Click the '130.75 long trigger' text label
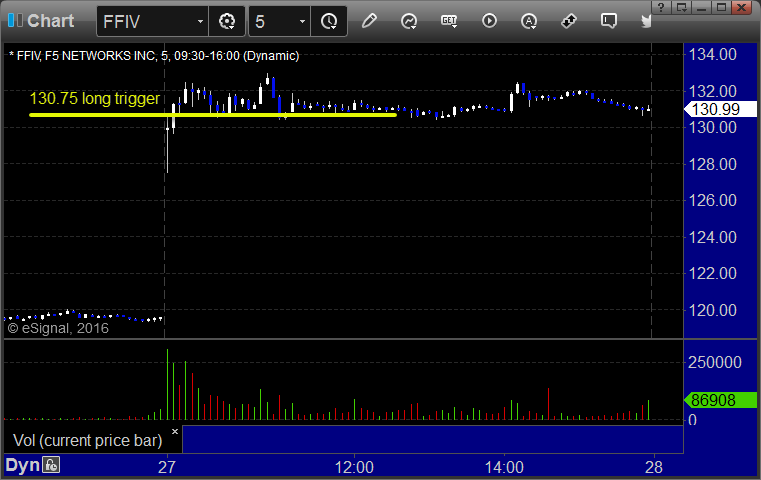Viewport: 761px width, 480px height. pyautogui.click(x=95, y=99)
